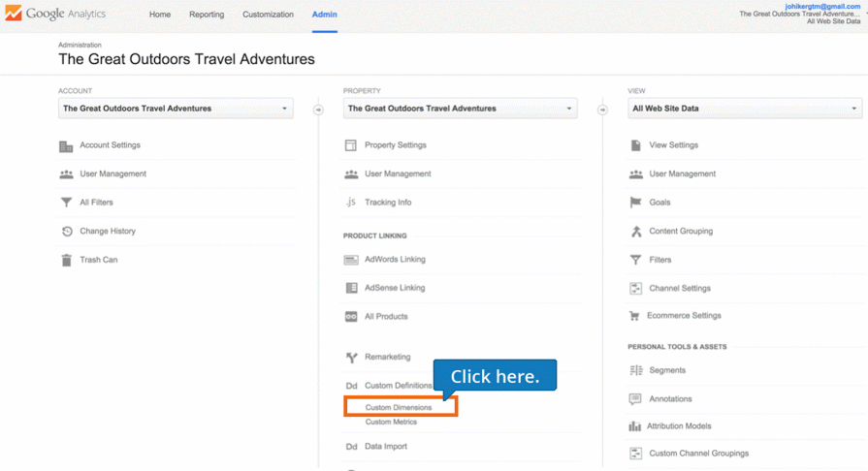Click the Segments icon
This screenshot has width=868, height=471.
(636, 370)
